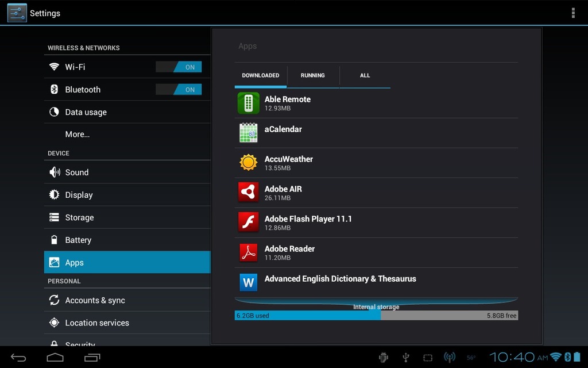Open More... wireless settings
The height and width of the screenshot is (368, 588).
127,135
